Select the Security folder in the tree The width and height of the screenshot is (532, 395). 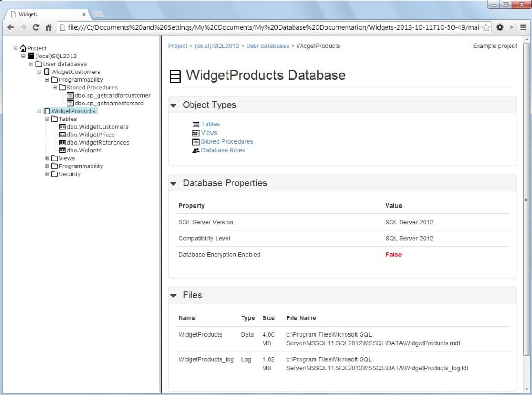coord(70,174)
